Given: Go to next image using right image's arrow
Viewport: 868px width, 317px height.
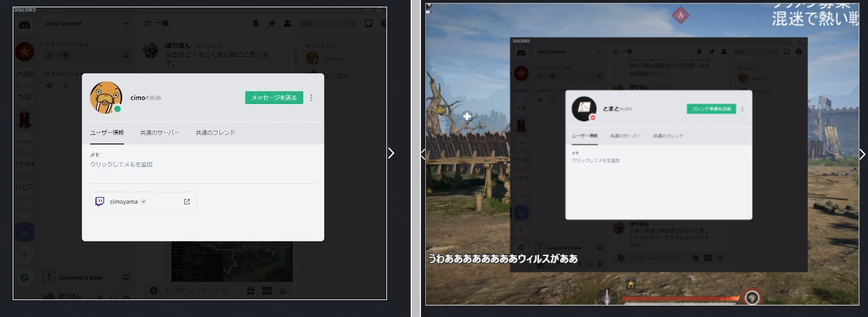Looking at the screenshot, I should point(862,154).
